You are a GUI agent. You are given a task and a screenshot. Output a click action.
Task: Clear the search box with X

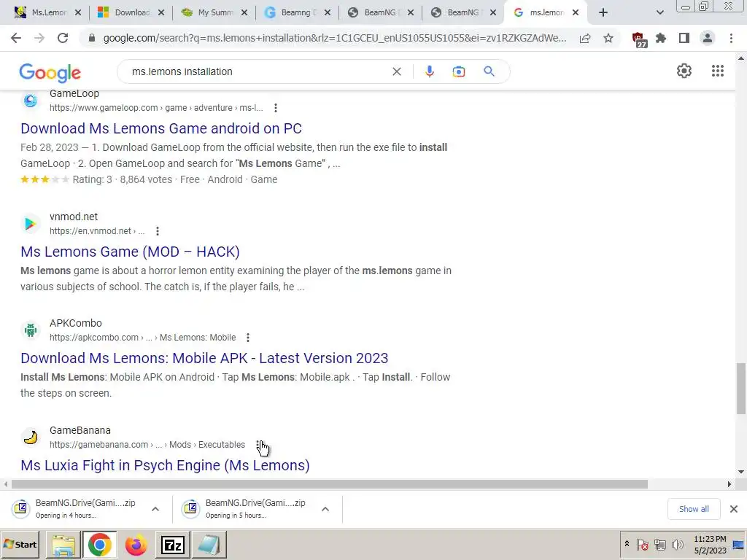396,71
